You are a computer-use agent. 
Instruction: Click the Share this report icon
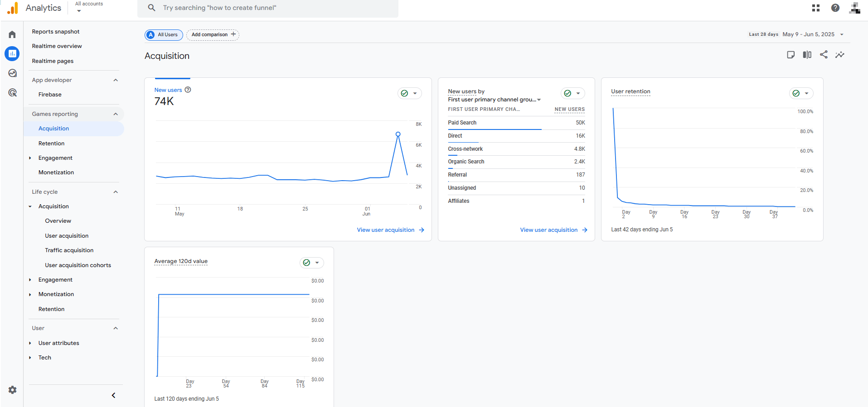pos(824,55)
